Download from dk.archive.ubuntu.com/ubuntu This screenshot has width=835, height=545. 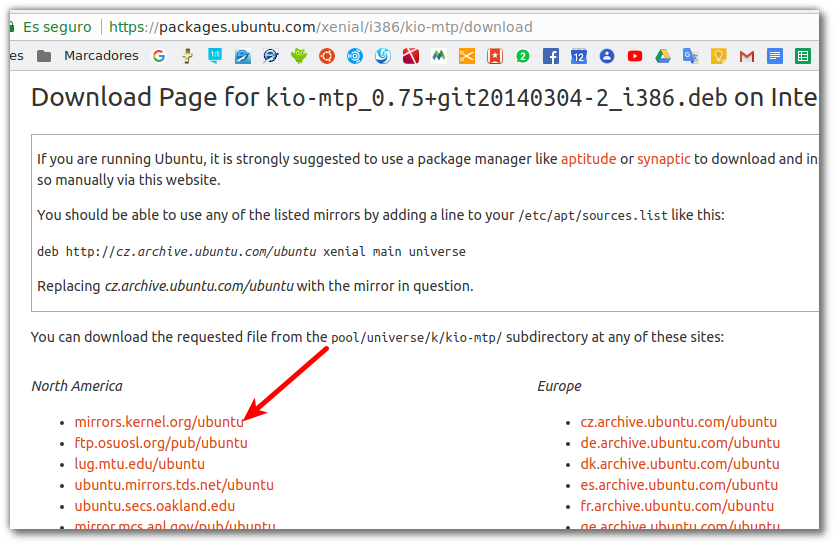(680, 464)
